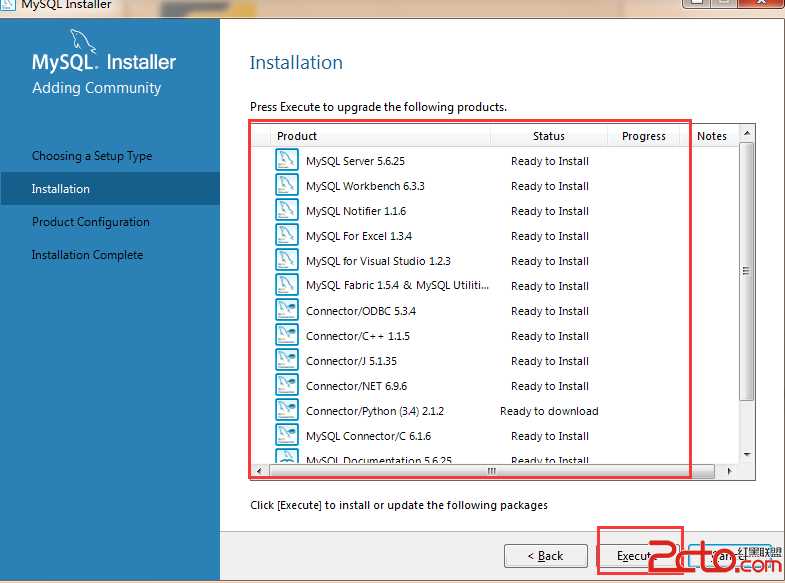Click the MySQL for Visual Studio 1.2.3 icon
Screen dimensions: 785x583
pyautogui.click(x=286, y=260)
